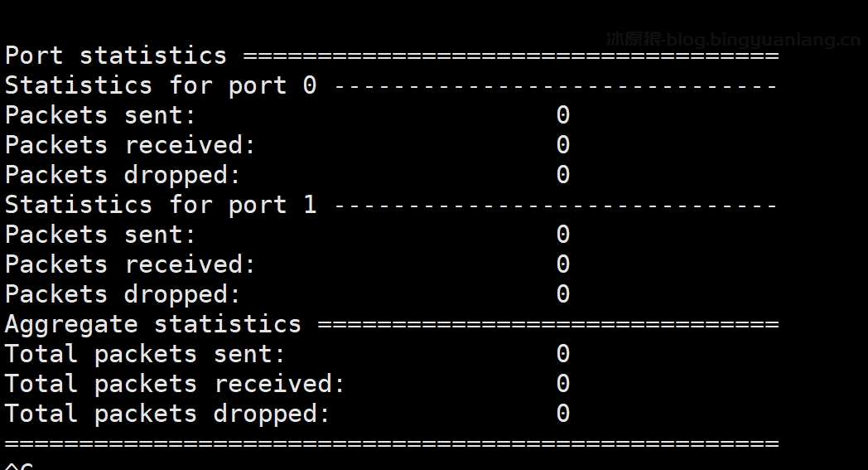Click the "Aggregate statistics" header text
The width and height of the screenshot is (868, 470).
pyautogui.click(x=153, y=324)
